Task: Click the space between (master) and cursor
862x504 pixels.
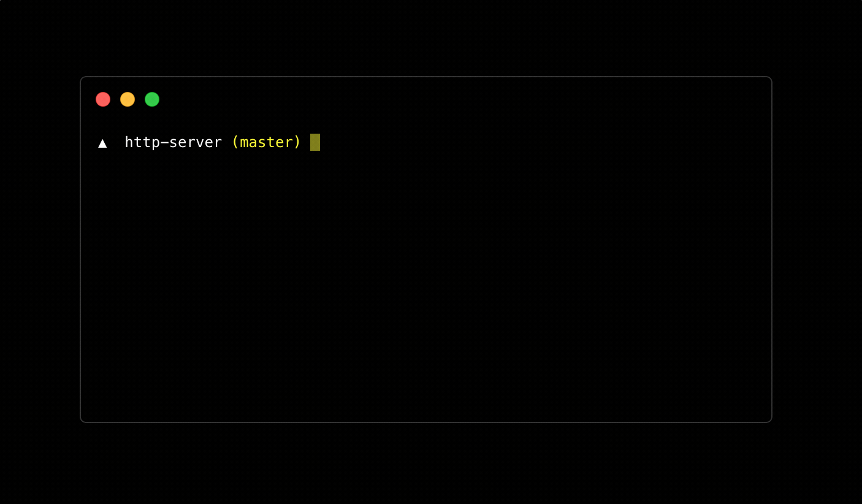Action: (x=306, y=142)
